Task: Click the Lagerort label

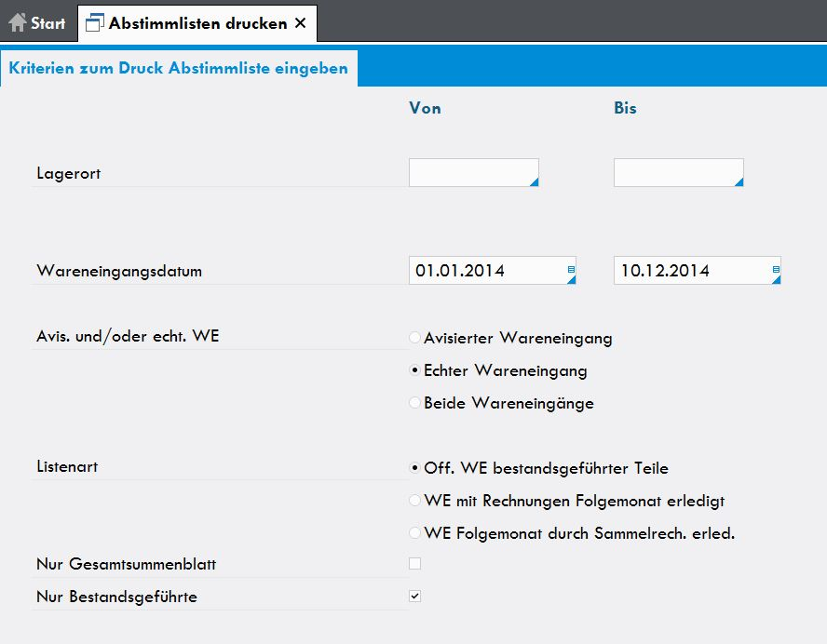Action: point(69,173)
